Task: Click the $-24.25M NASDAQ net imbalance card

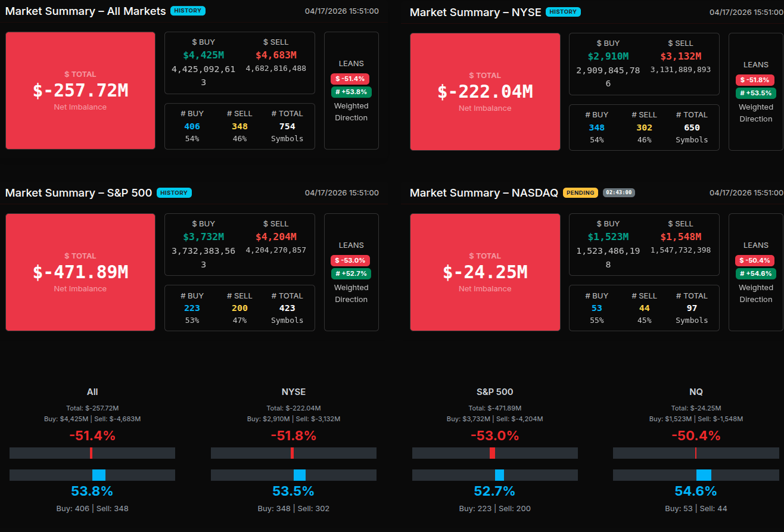Action: click(x=485, y=272)
